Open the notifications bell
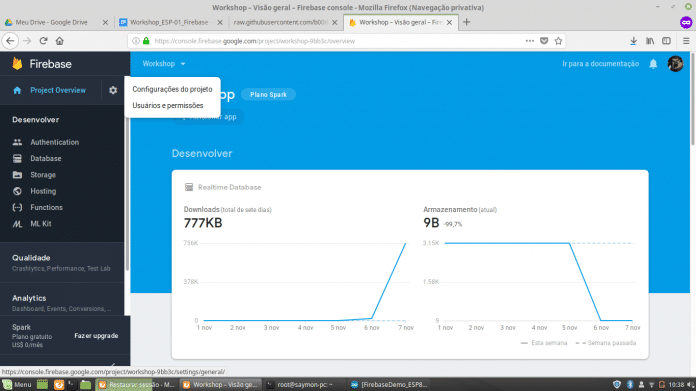Screen dimensions: 696x391 click(653, 64)
